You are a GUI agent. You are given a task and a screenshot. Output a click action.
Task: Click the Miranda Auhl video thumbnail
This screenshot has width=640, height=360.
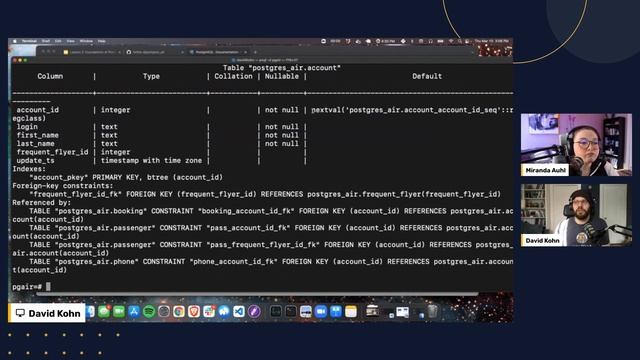576,144
